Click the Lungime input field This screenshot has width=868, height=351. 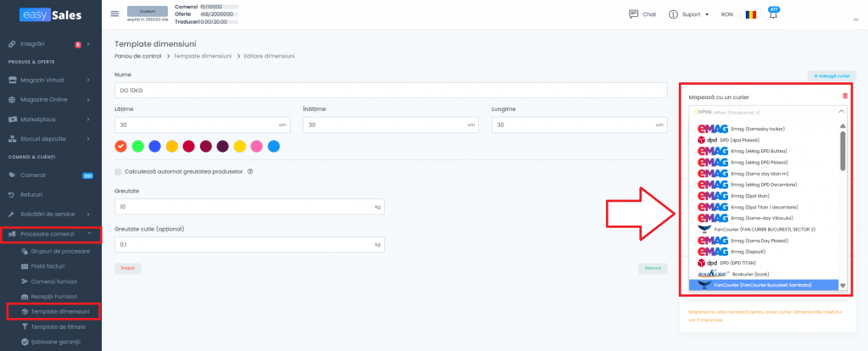(x=580, y=125)
